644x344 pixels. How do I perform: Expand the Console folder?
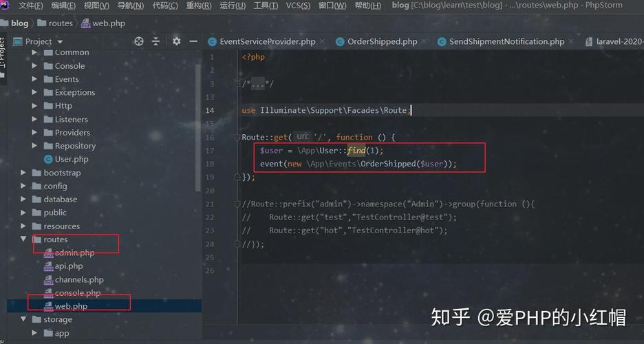click(34, 65)
